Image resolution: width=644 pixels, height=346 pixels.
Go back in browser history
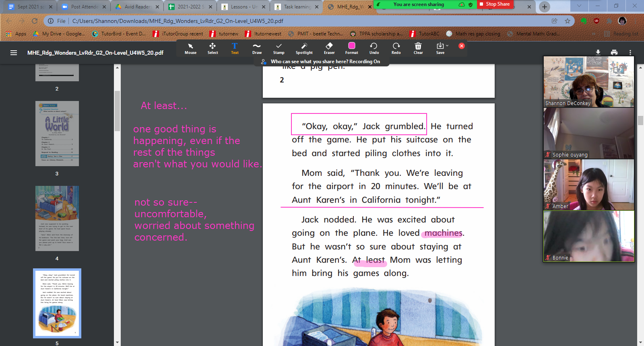(8, 21)
